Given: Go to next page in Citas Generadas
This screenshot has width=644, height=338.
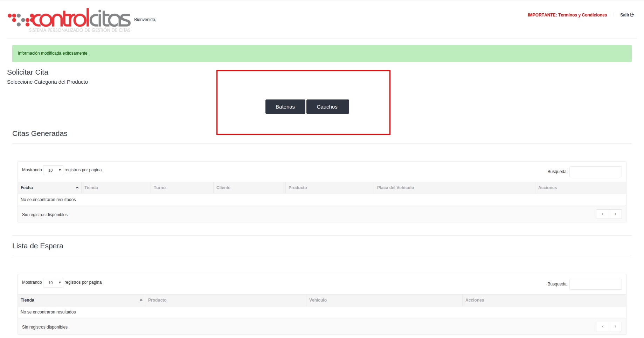Looking at the screenshot, I should [x=615, y=214].
